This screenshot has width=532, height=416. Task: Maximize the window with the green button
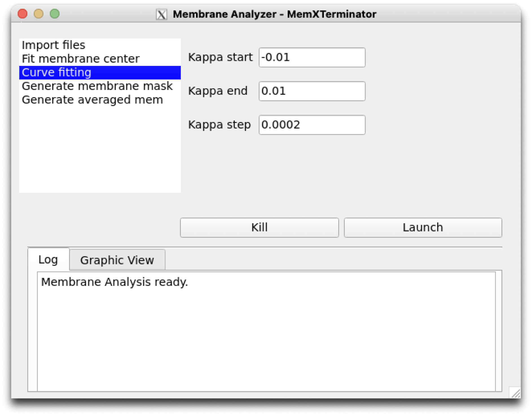click(x=55, y=14)
